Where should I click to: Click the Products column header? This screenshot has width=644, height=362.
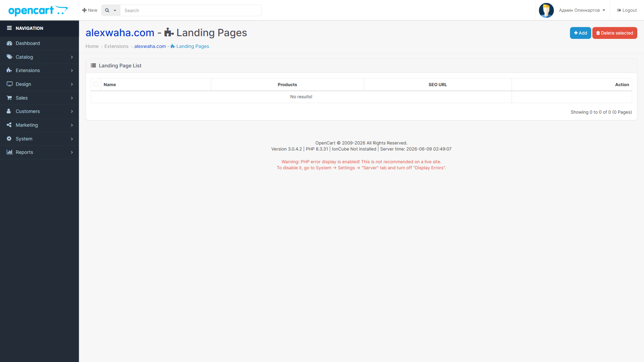pyautogui.click(x=287, y=84)
